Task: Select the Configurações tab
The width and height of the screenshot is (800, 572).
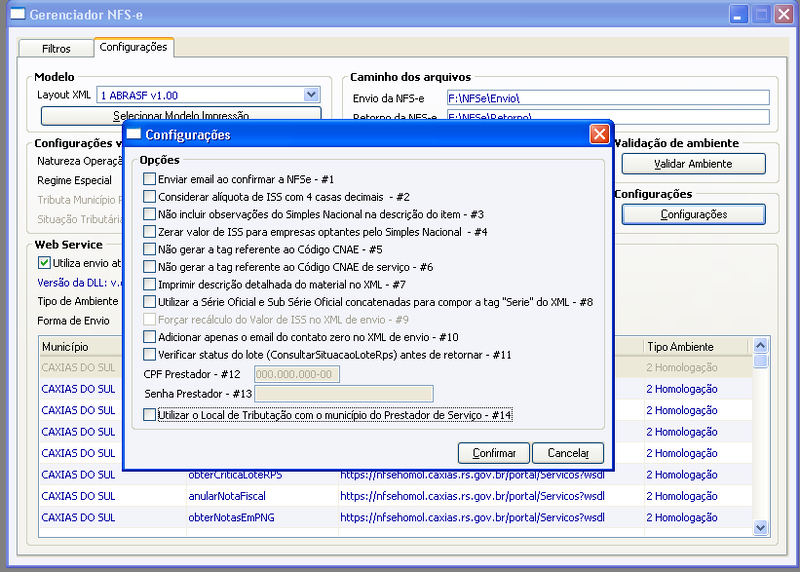Action: pyautogui.click(x=134, y=47)
